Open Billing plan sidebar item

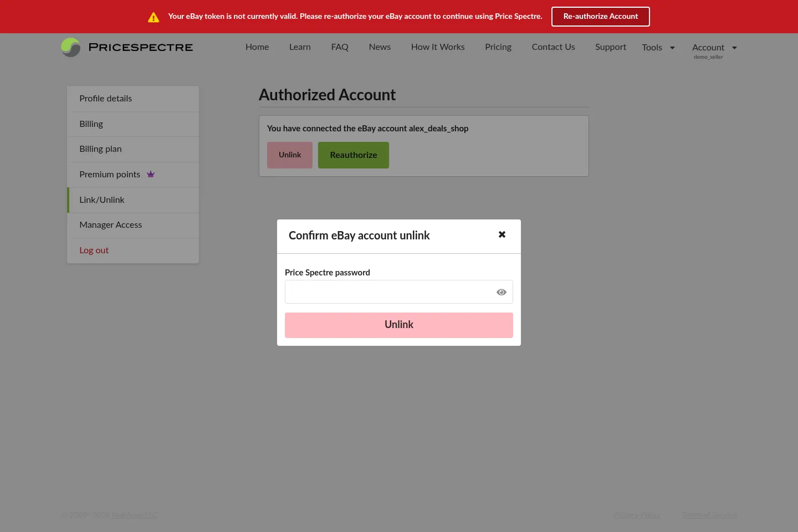[x=133, y=149]
